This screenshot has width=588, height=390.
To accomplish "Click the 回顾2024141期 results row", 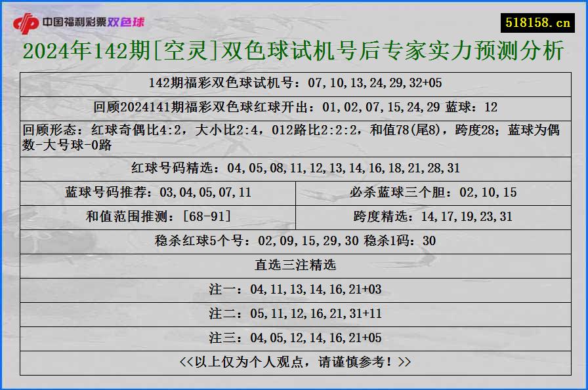I will [294, 106].
